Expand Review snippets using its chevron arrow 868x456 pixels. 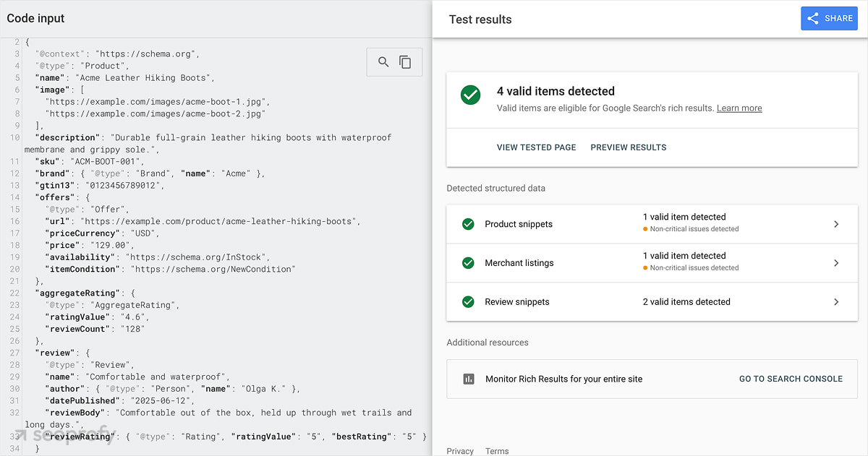836,302
